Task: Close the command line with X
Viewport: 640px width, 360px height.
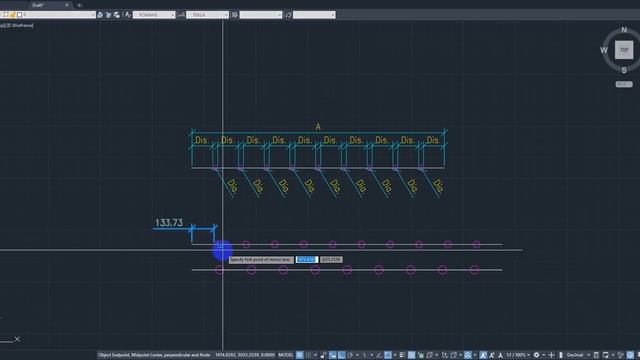Action: [x=17, y=339]
